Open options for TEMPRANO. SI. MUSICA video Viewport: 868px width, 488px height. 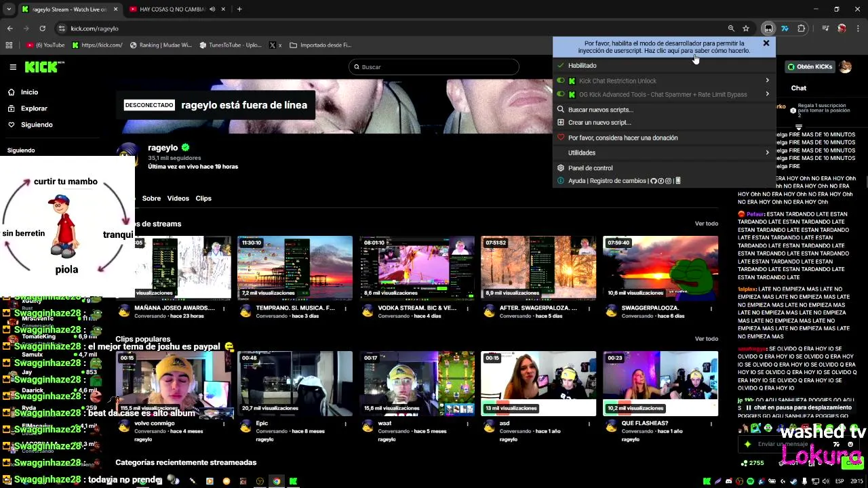(345, 308)
